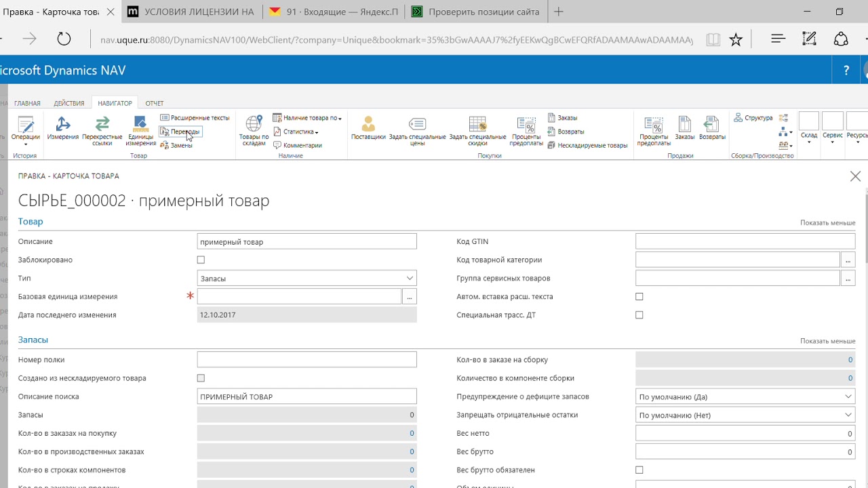Expand the Статистика menu
This screenshot has height=488, width=868.
click(x=296, y=131)
